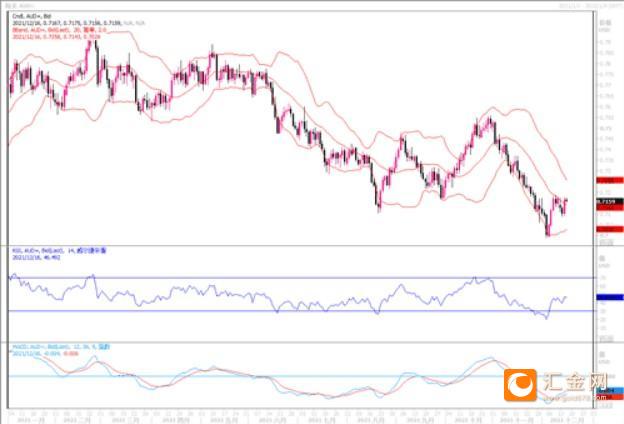Click the 2021 十月 label on time axis
This screenshot has width=624, height=424.
click(468, 420)
